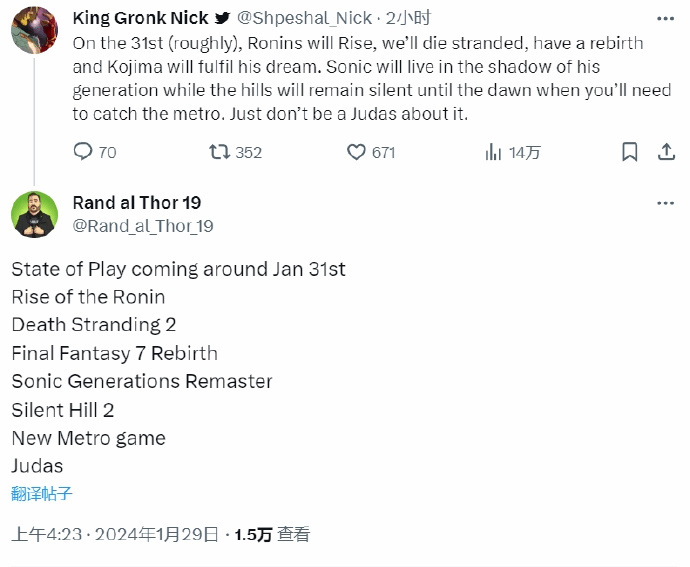
Task: Click the Twitter bird badge by King Gronk Nick
Action: click(x=222, y=18)
